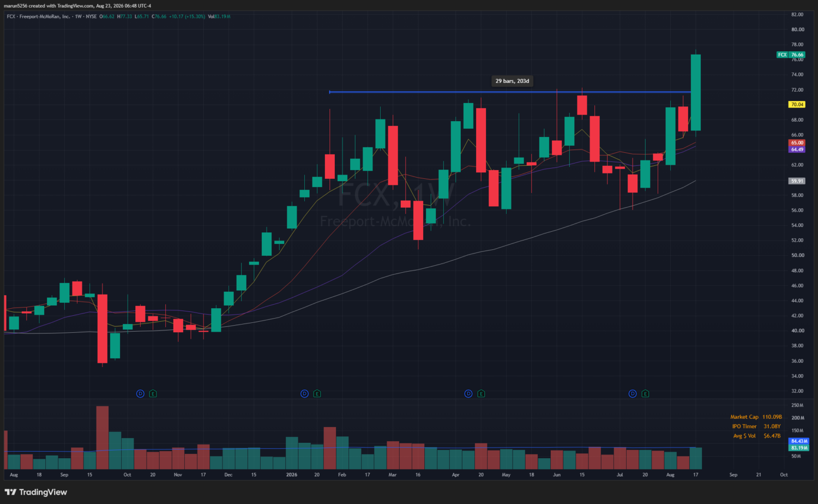Click the high value H77.33
Viewport: 818px width, 504px height.
[125, 16]
